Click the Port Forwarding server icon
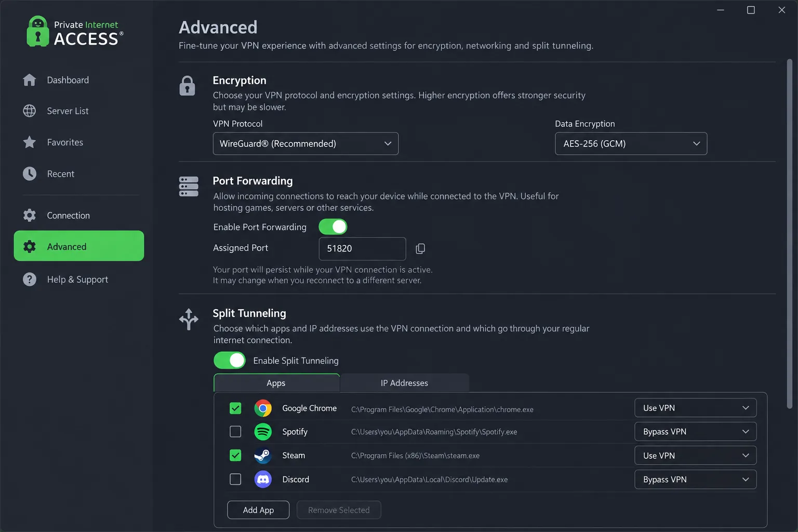Screen dimensions: 798x532 coord(189,187)
